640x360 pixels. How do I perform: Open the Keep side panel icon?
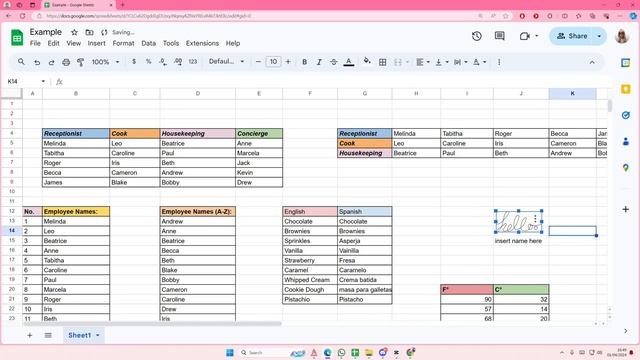coord(625,89)
